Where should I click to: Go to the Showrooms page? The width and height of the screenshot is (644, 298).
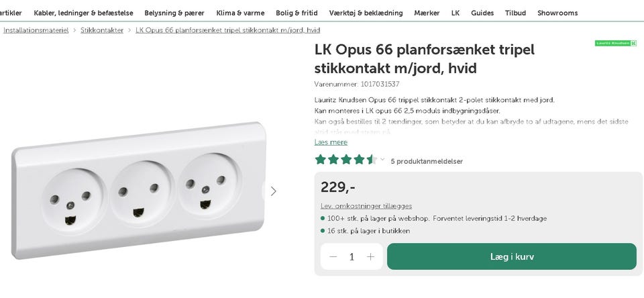click(x=557, y=13)
